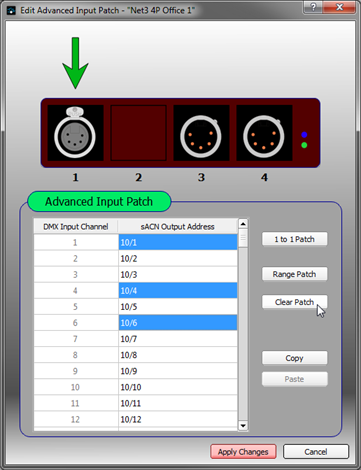Click the blue status LED indicator
Image resolution: width=361 pixels, height=470 pixels.
click(x=304, y=135)
